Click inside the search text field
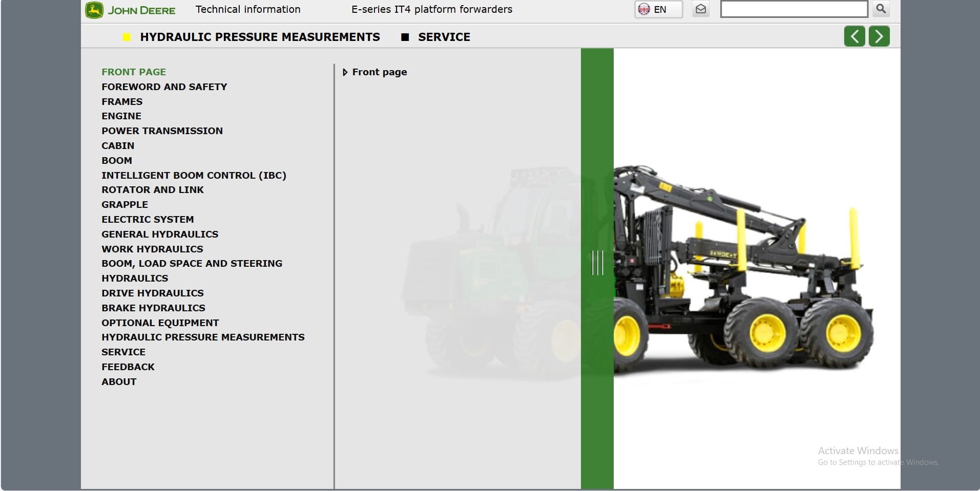 [x=794, y=9]
